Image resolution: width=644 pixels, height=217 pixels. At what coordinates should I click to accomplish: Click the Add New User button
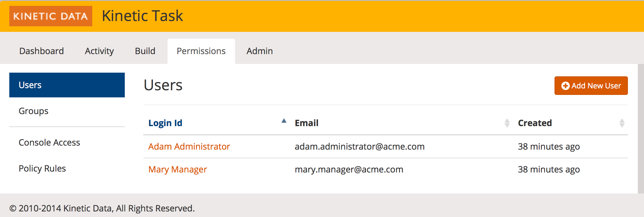[x=591, y=86]
